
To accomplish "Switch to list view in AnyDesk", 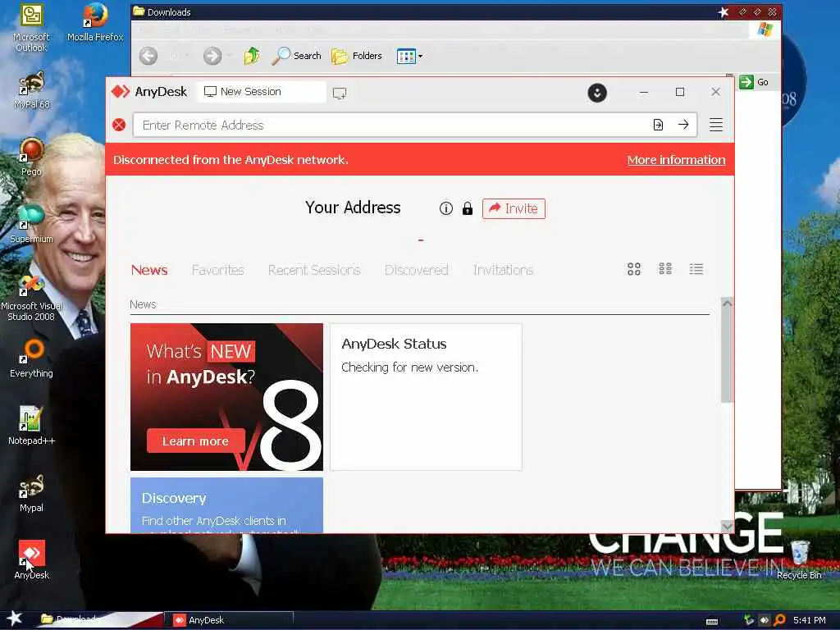I will click(x=696, y=269).
